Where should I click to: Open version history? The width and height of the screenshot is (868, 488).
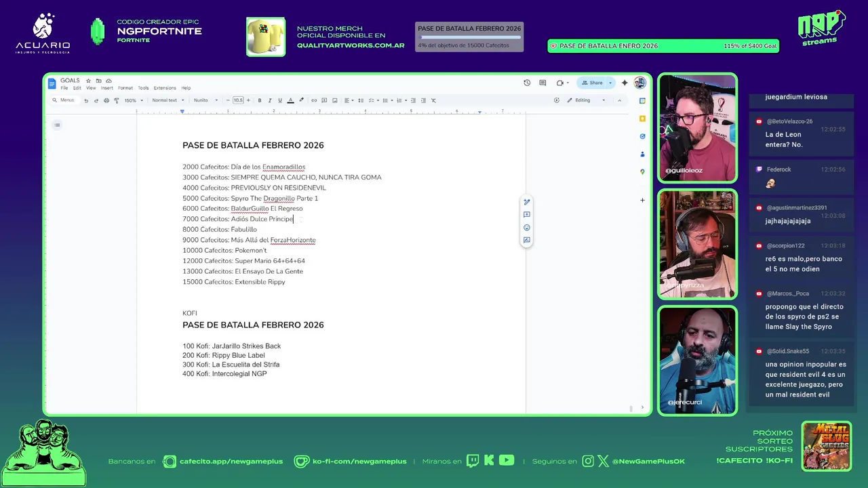coord(527,83)
